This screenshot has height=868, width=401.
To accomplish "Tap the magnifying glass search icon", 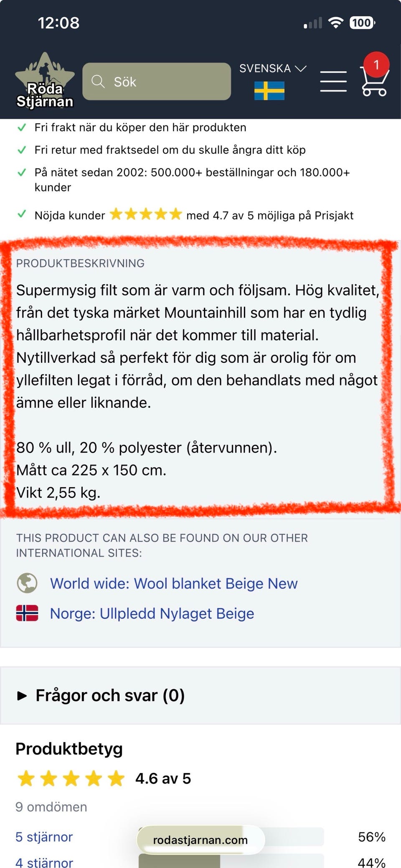I will click(98, 81).
